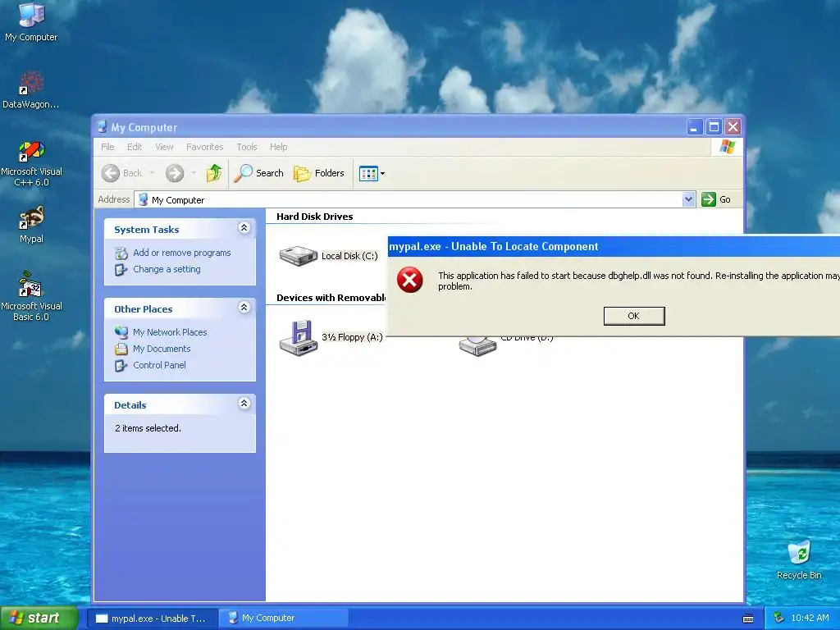Select the Mypal raccoon desktop icon

(31, 225)
